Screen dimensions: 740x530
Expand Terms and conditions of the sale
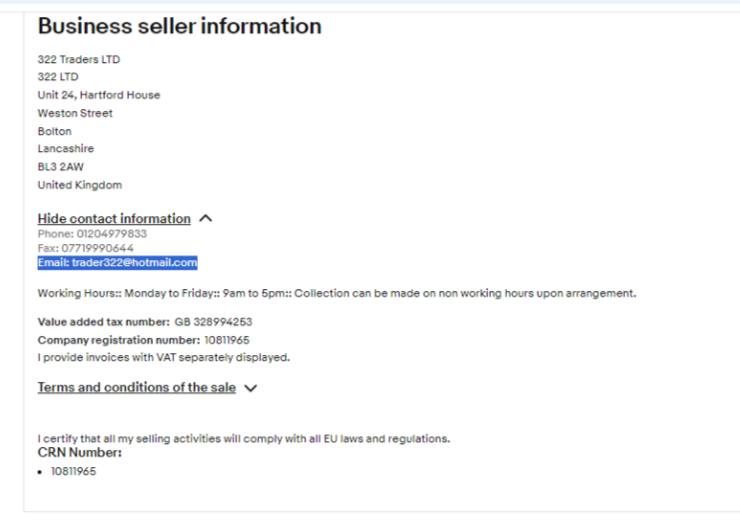coord(137,387)
